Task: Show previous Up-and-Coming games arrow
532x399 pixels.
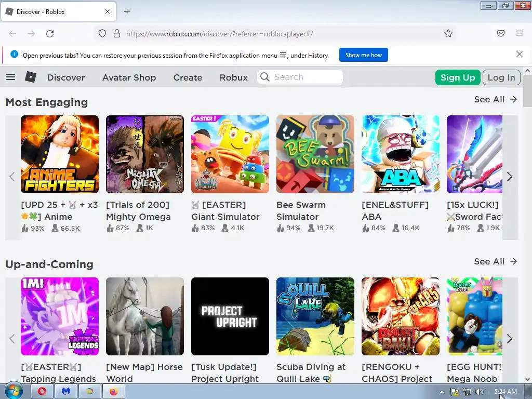Action: pyautogui.click(x=12, y=339)
